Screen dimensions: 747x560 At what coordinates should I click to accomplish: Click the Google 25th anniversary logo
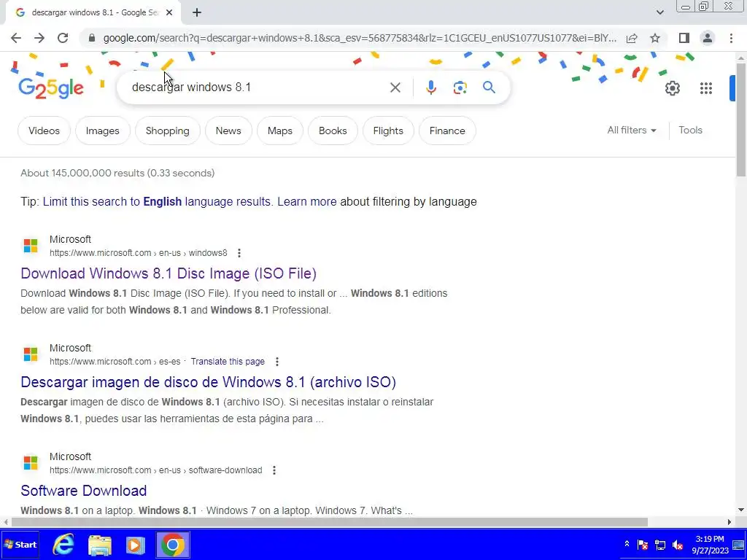[51, 88]
